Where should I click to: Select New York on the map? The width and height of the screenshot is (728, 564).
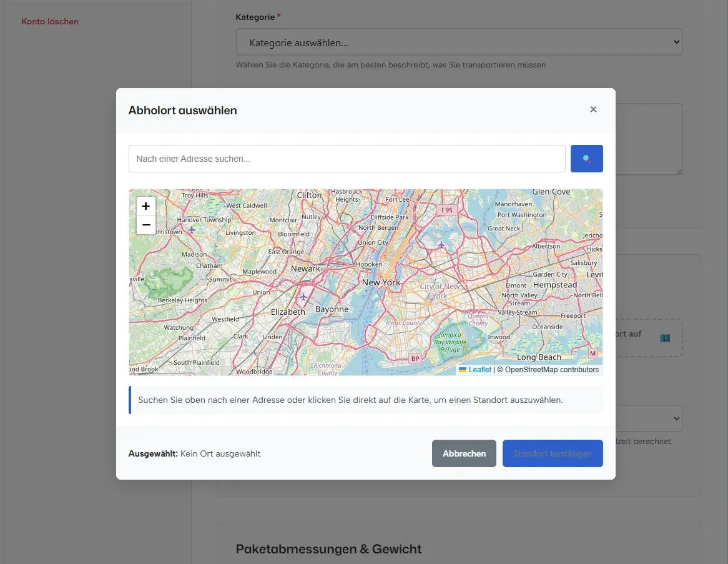point(381,282)
